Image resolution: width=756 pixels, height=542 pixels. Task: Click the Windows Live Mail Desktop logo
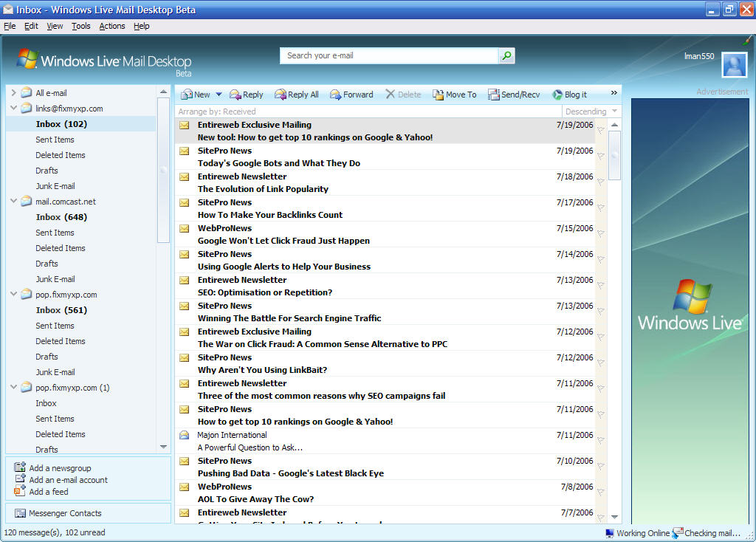[x=105, y=64]
